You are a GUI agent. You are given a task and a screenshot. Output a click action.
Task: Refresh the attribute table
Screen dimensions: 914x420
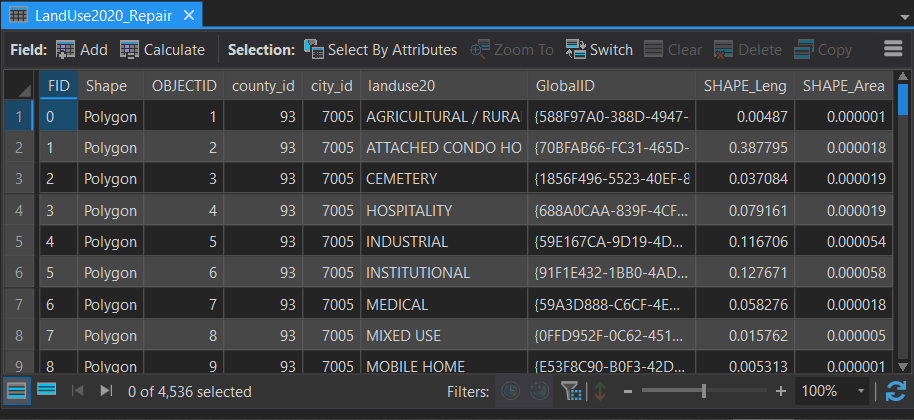[x=896, y=392]
